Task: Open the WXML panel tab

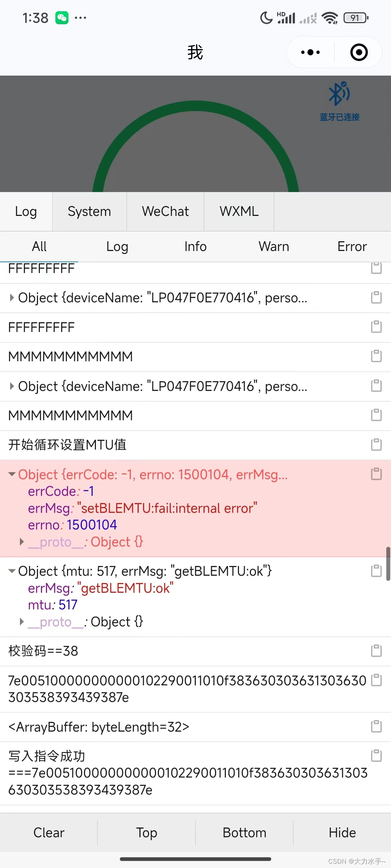Action: pos(239,212)
